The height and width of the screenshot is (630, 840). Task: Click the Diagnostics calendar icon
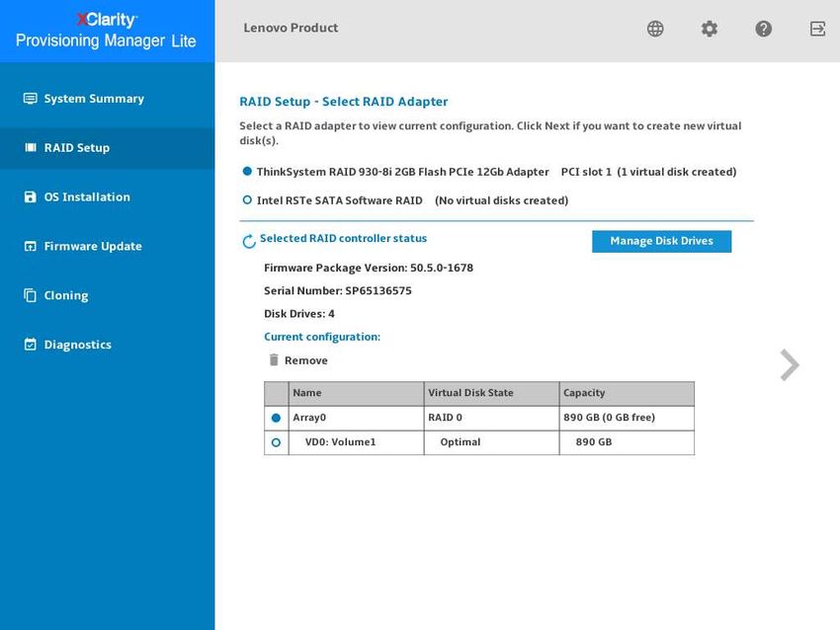[30, 345]
